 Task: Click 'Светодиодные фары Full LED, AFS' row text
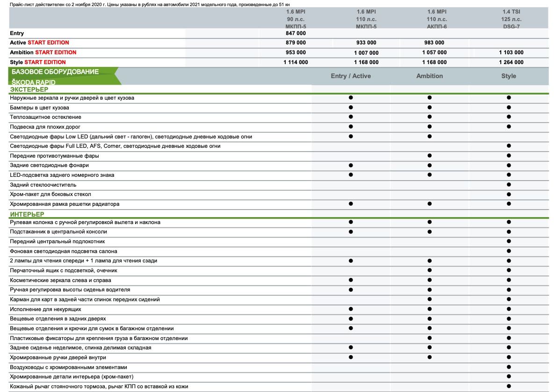coord(115,146)
